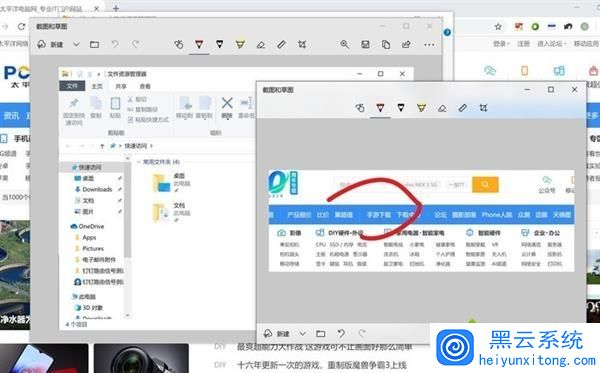This screenshot has width=600, height=373.
Task: Select yellow highlighter in front Snip & Sketch window
Action: coord(421,108)
